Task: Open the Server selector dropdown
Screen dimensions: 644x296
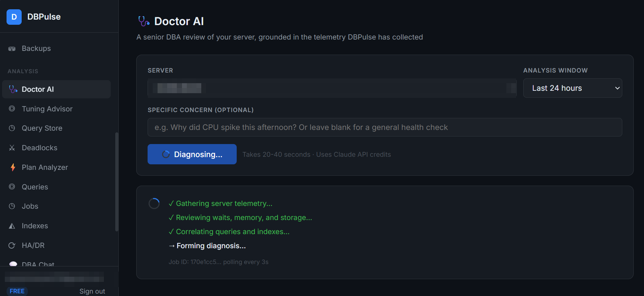Action: click(332, 88)
